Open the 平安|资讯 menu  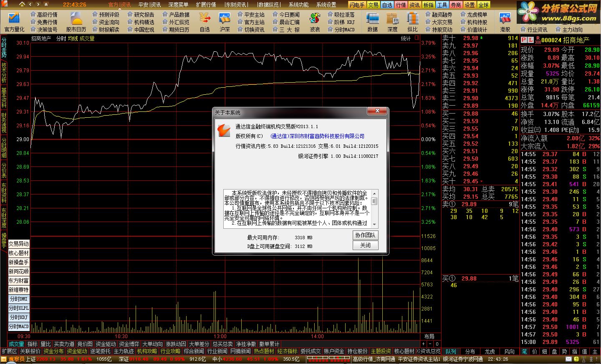click(x=149, y=5)
